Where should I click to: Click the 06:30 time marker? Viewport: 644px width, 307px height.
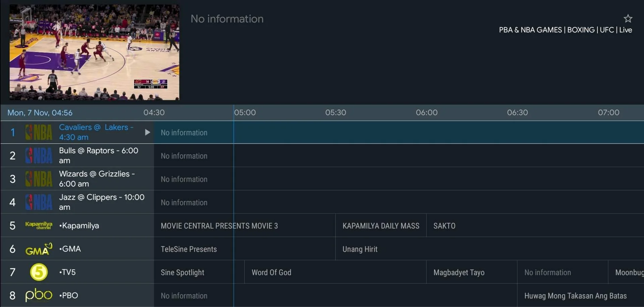tap(517, 112)
